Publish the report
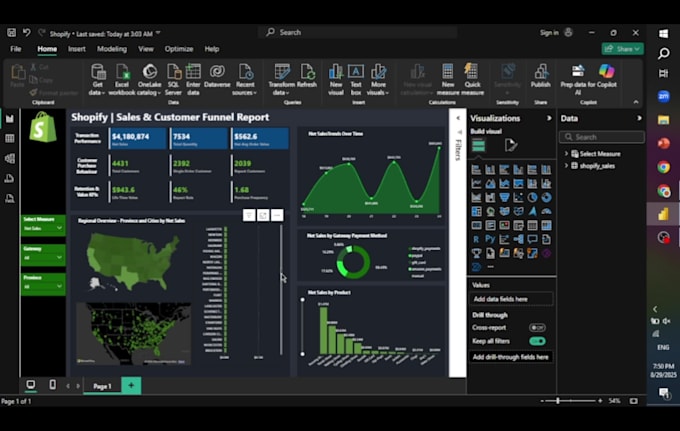Screen dimensions: 680x431 (540, 76)
